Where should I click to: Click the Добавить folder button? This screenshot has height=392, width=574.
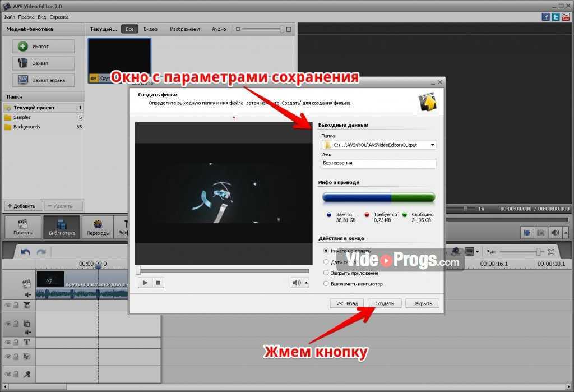[24, 206]
